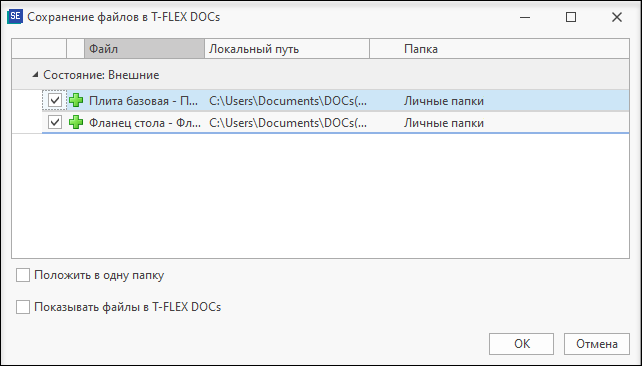Uncheck the Фланец стола file checkbox
Screen dimensions: 642x366
55,122
